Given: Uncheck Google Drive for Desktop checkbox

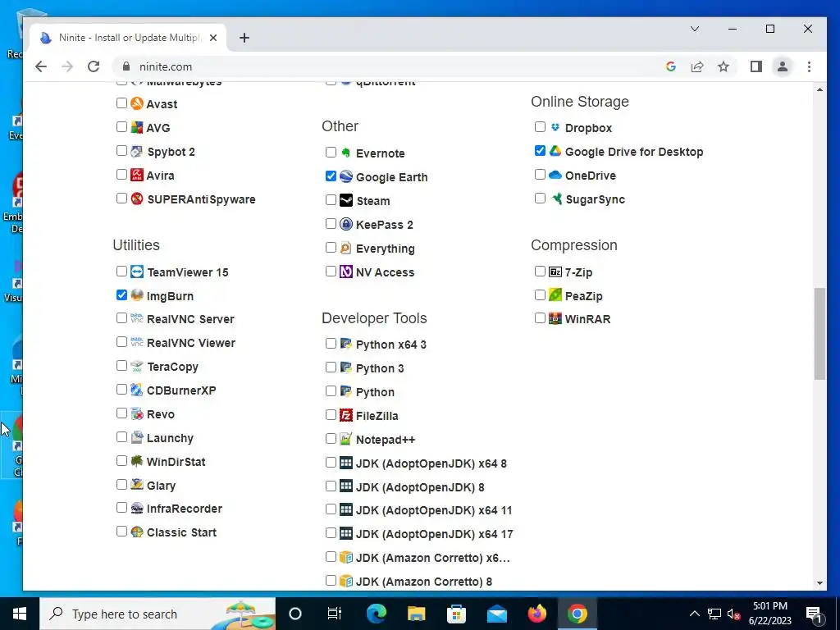Looking at the screenshot, I should pos(540,151).
